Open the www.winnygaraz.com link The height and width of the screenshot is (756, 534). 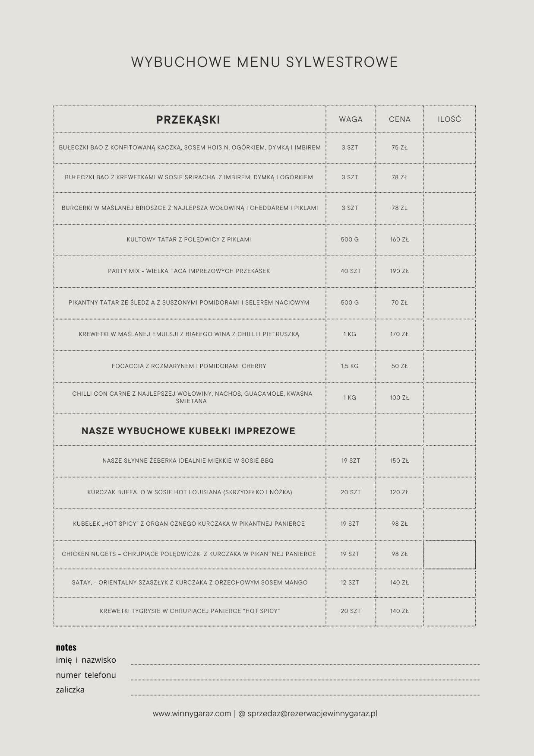192,714
